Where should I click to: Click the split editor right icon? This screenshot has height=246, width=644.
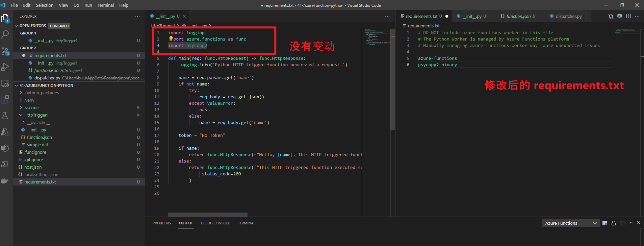[628, 16]
